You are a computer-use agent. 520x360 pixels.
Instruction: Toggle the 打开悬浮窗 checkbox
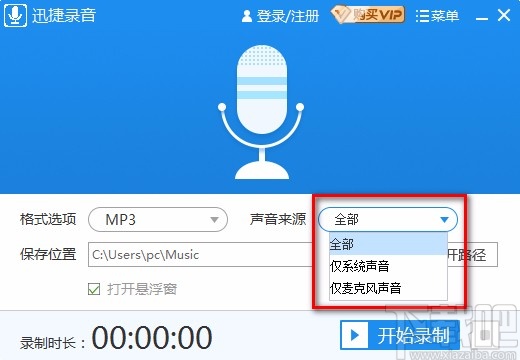click(94, 289)
